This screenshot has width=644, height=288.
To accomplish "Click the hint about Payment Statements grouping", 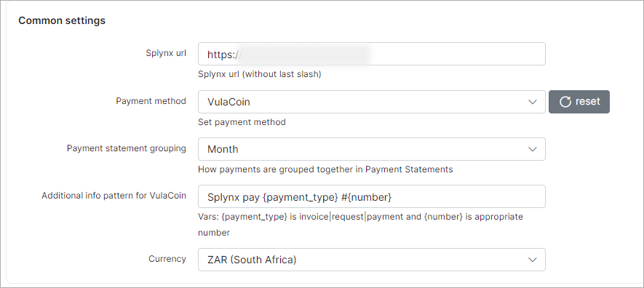I will (325, 169).
